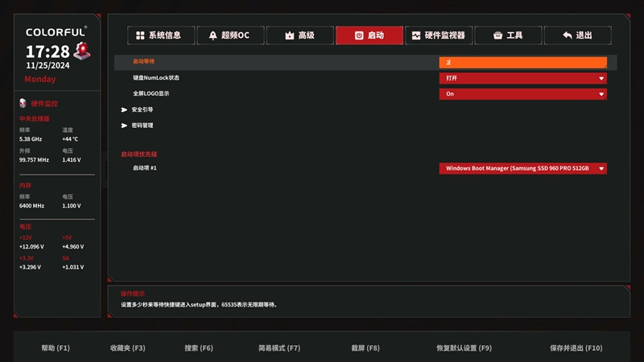Click the Monday weekday text

coord(39,79)
